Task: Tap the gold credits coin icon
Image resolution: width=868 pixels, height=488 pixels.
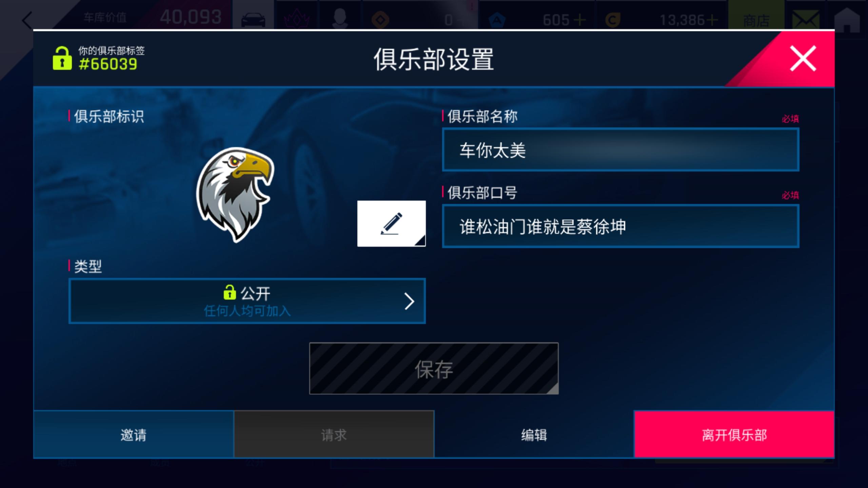Action: pyautogui.click(x=613, y=20)
